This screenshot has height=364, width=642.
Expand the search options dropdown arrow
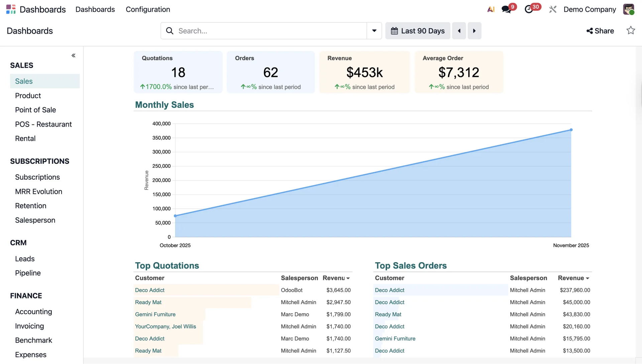[x=374, y=31]
